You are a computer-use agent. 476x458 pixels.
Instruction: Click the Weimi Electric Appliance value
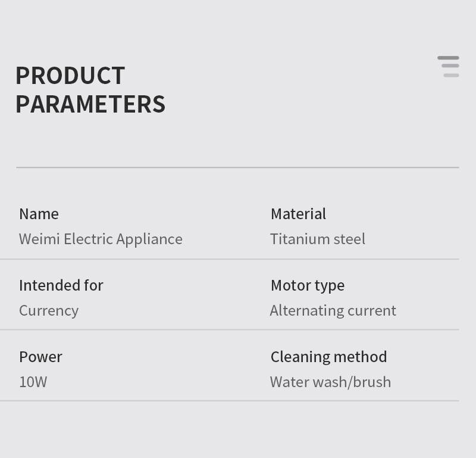click(x=101, y=239)
